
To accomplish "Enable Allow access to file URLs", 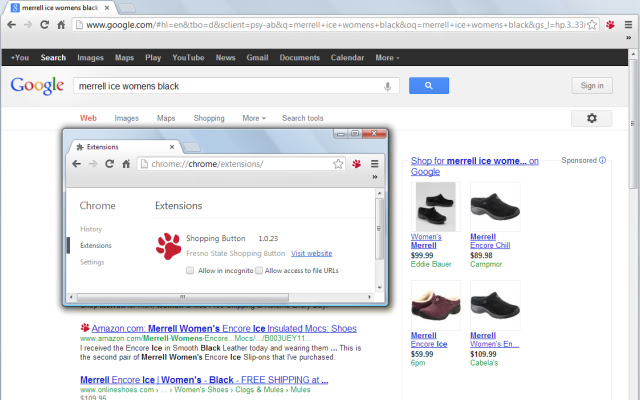I will pos(259,271).
